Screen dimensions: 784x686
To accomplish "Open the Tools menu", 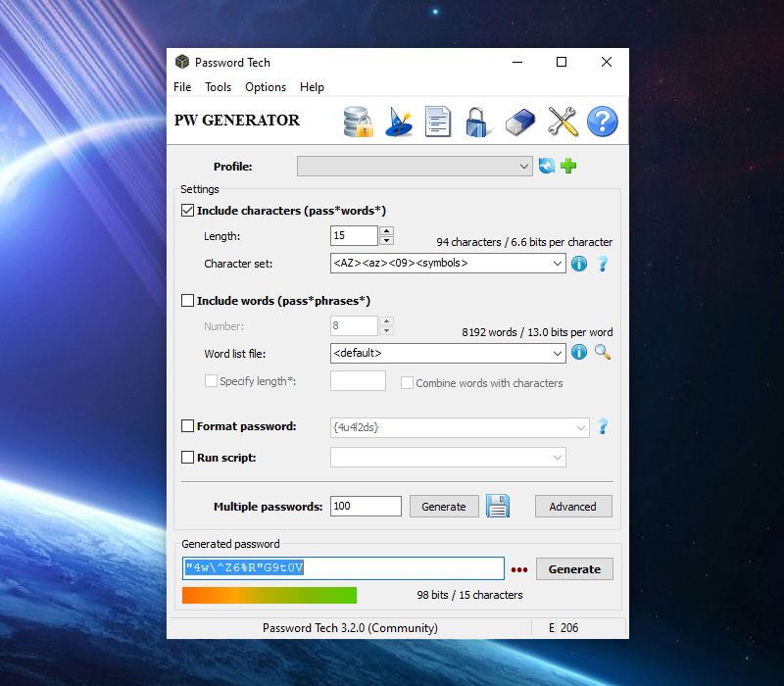I will click(218, 87).
